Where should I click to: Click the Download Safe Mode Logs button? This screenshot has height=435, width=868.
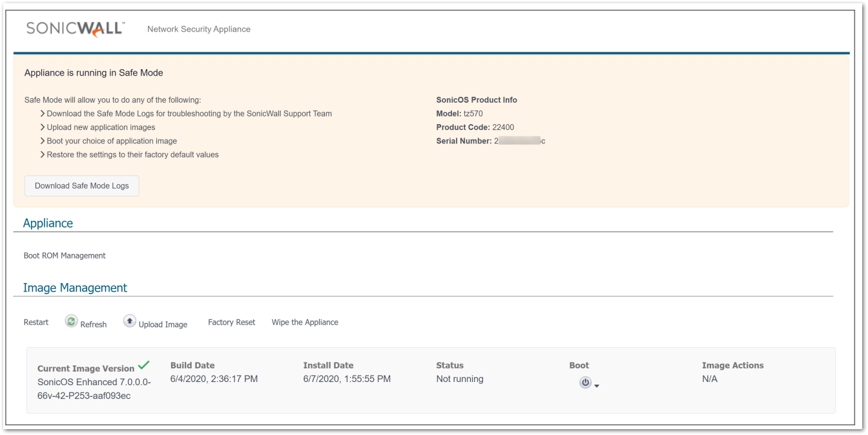[x=82, y=186]
